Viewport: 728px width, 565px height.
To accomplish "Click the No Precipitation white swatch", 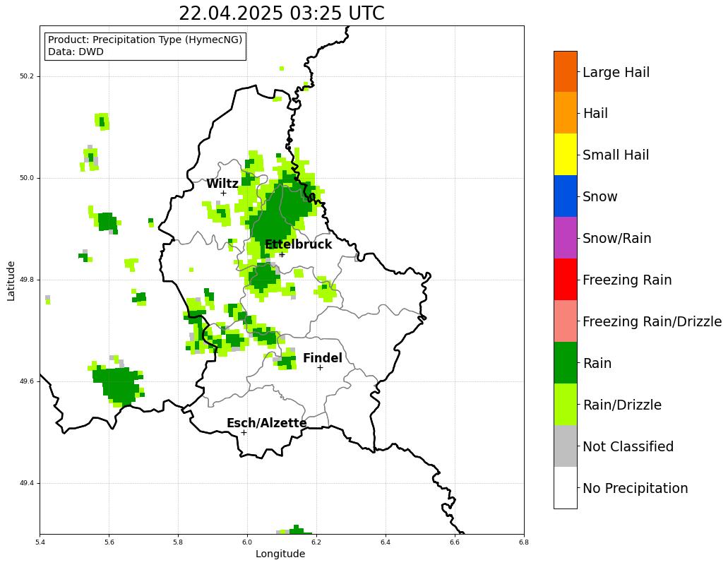I will coord(566,488).
